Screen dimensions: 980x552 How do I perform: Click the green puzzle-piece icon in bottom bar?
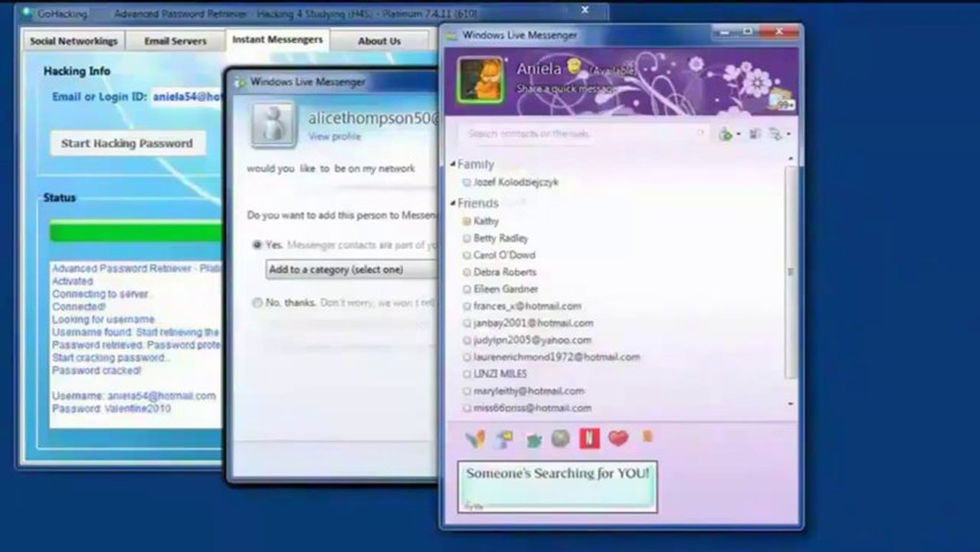pyautogui.click(x=533, y=440)
